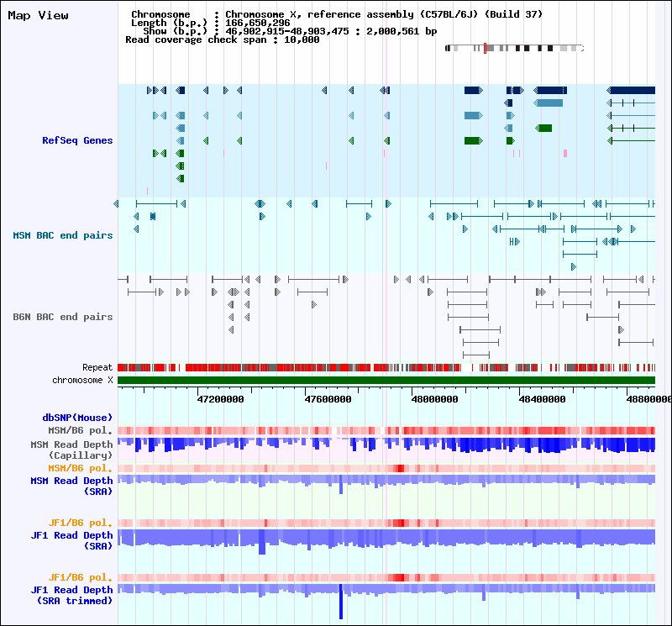Click the MSM Read Depth (Capillary) label
The width and height of the screenshot is (672, 626).
71,450
